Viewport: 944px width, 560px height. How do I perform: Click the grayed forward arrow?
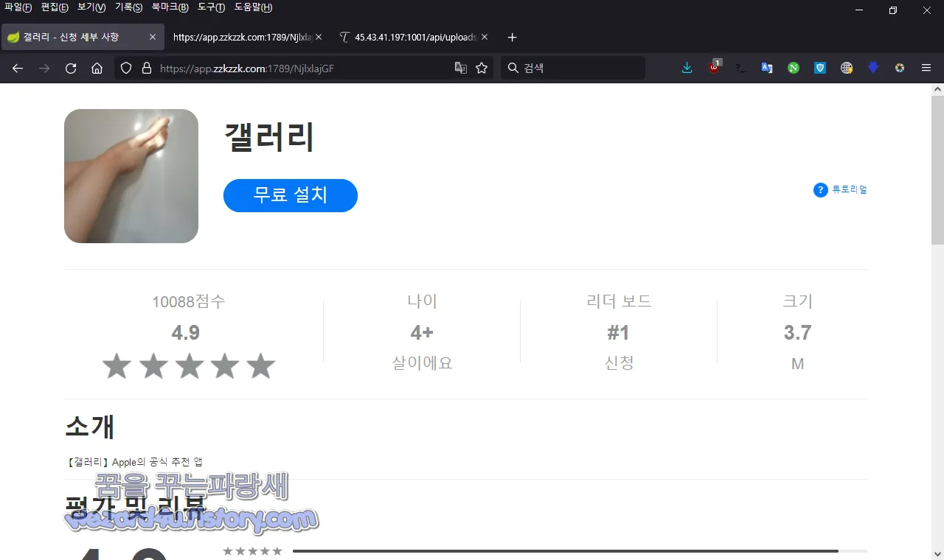point(44,68)
